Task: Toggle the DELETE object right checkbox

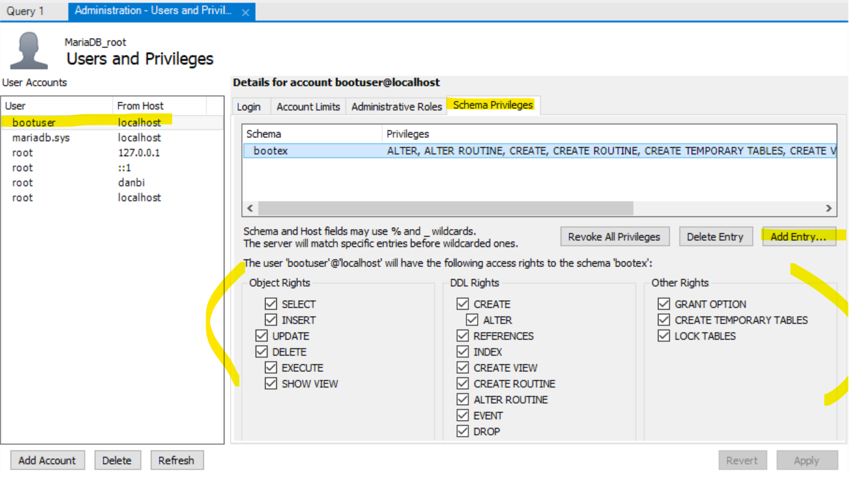Action: click(x=261, y=351)
